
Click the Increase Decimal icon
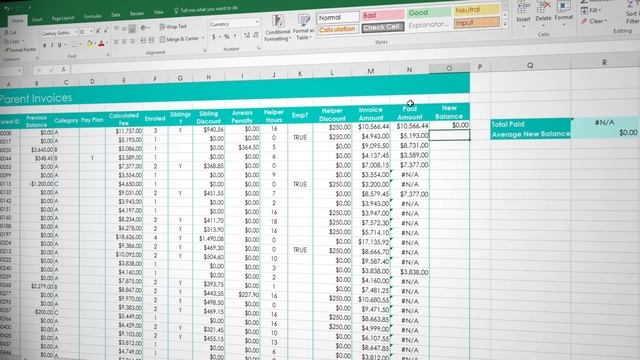pyautogui.click(x=247, y=36)
